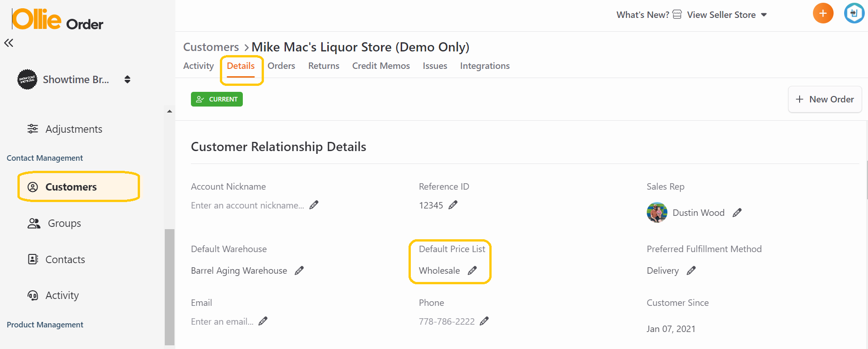This screenshot has height=349, width=868.
Task: Click the Contact Management section header
Action: tap(45, 158)
